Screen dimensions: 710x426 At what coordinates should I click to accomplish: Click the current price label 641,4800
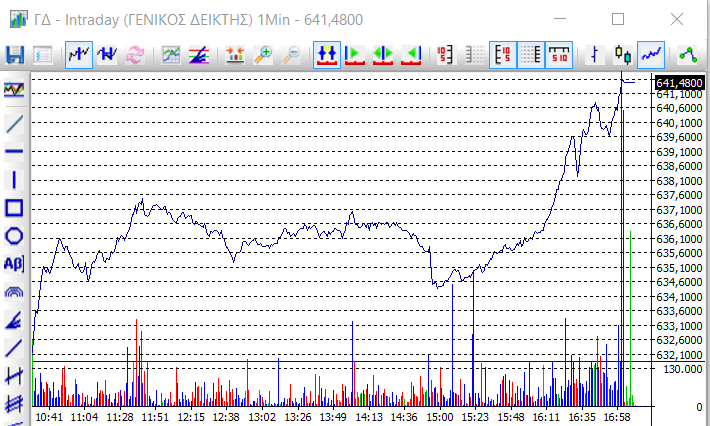click(679, 83)
